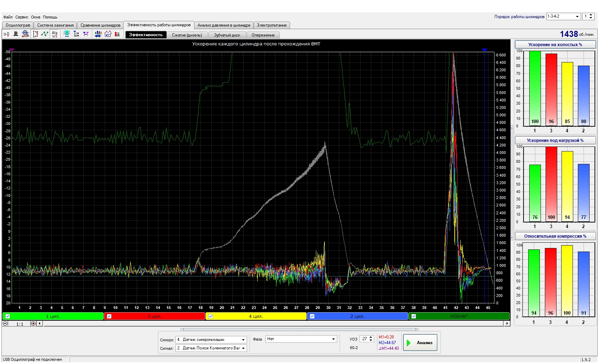This screenshot has height=364, width=602.
Task: Click the marker 1234 cylinder numbering icon
Action: coord(76,34)
